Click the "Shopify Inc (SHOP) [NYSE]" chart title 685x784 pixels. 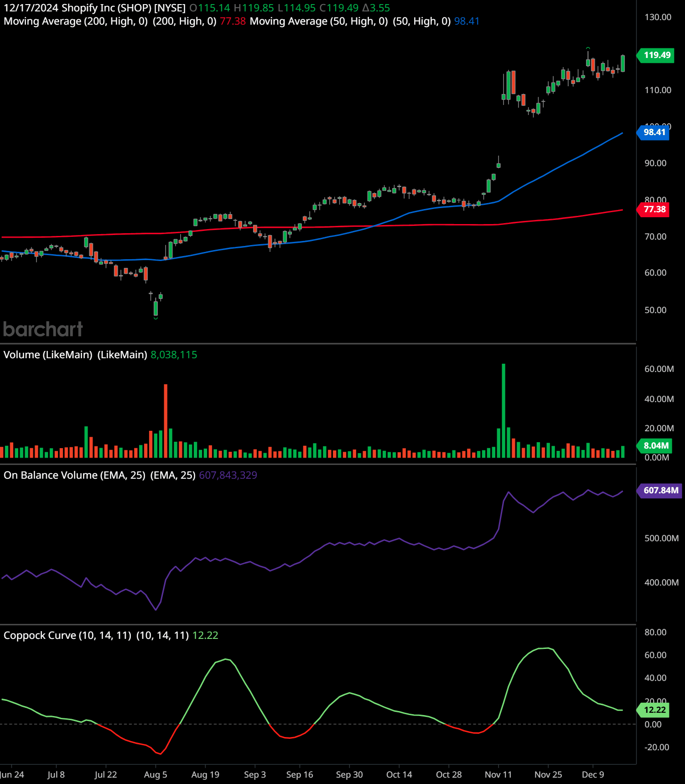[124, 8]
